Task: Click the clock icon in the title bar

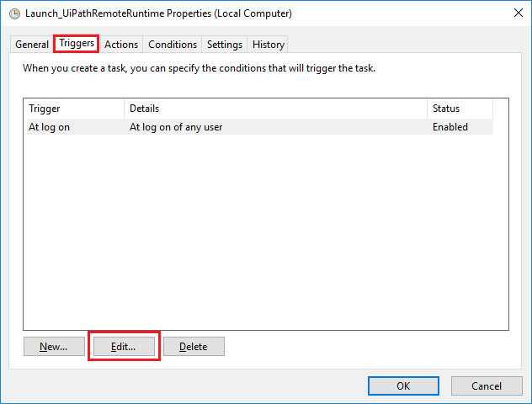Action: 14,13
